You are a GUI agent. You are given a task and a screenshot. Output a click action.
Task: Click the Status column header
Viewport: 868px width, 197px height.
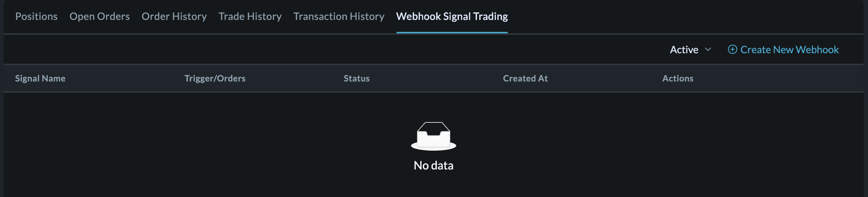(x=357, y=78)
